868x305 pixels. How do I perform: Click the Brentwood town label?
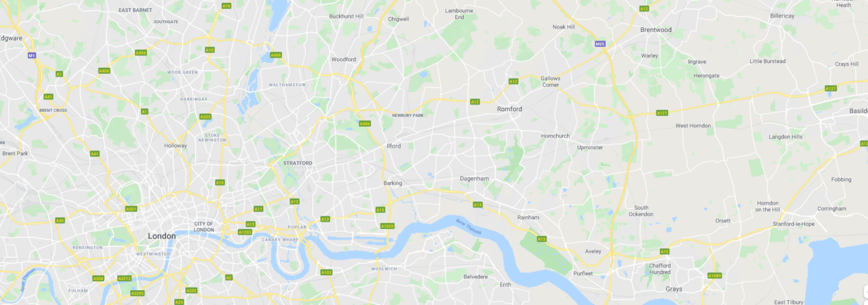pyautogui.click(x=656, y=30)
